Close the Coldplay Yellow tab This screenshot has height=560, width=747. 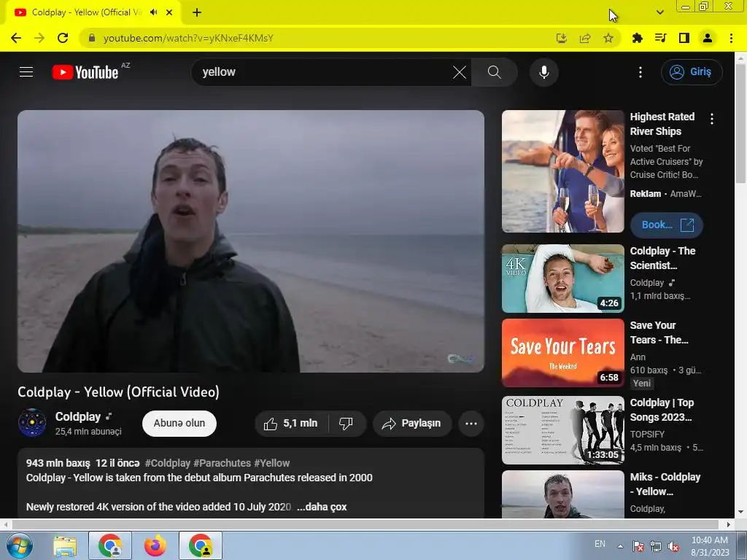[x=169, y=12]
